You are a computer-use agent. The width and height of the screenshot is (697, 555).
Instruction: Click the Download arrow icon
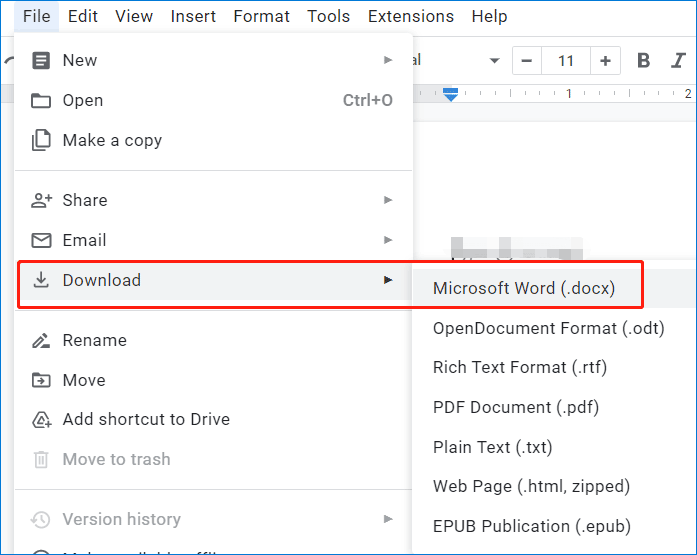click(41, 280)
